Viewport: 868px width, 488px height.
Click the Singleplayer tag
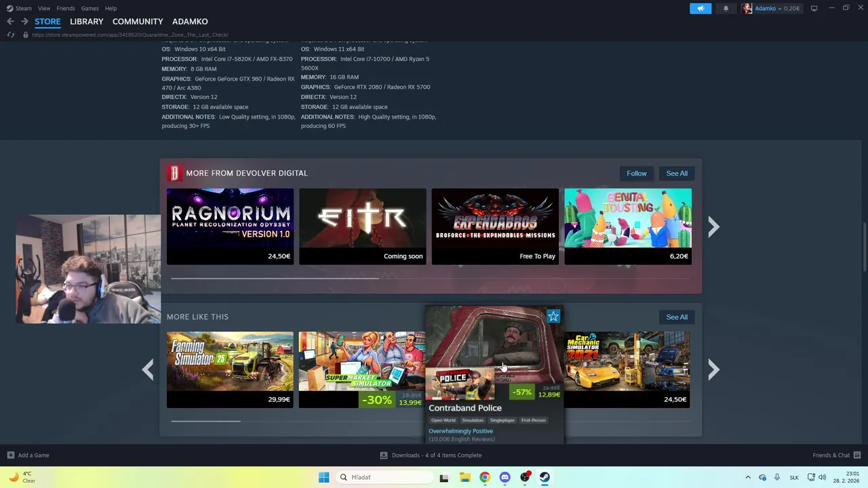[x=502, y=420]
